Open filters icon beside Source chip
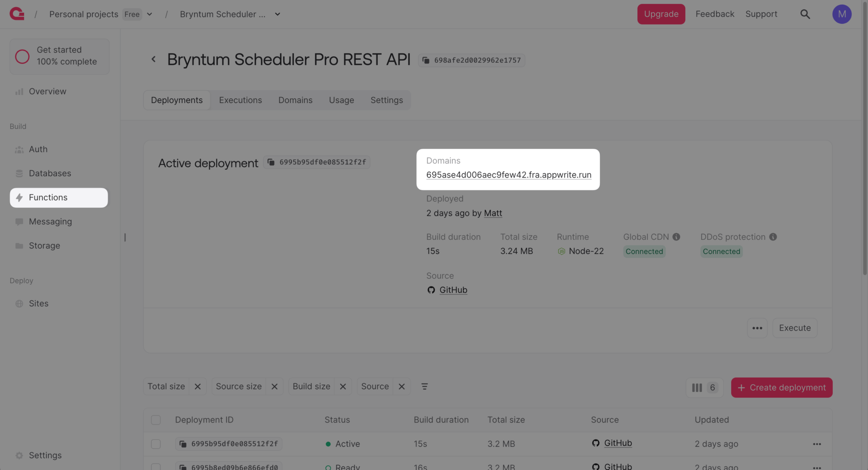The height and width of the screenshot is (470, 868). (x=424, y=387)
